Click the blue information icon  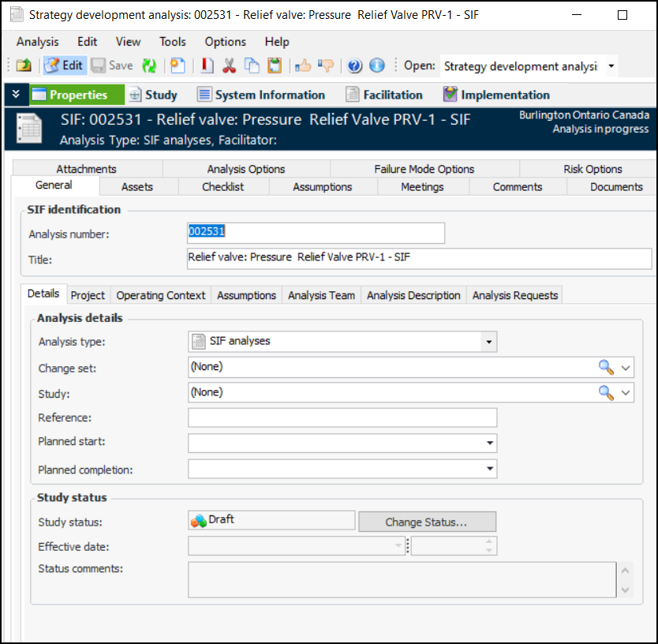pos(377,66)
